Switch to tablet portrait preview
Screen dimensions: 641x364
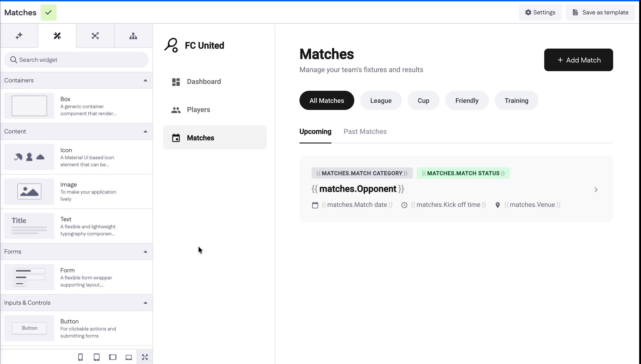coord(97,357)
